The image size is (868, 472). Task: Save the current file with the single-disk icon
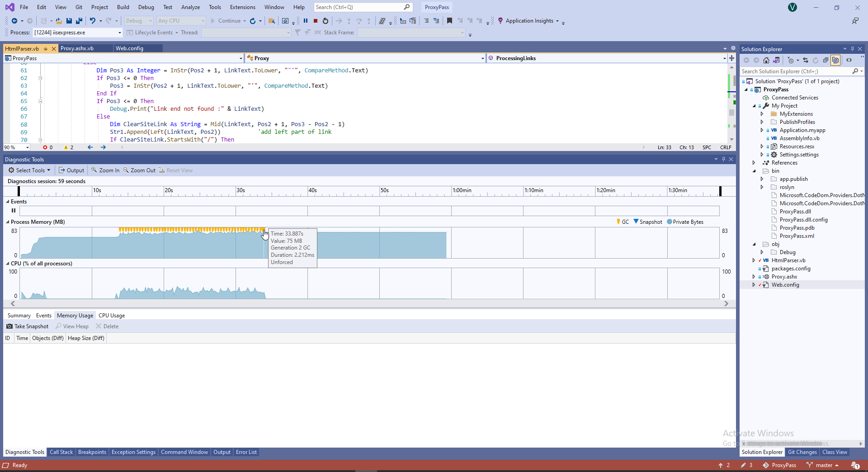(x=69, y=21)
